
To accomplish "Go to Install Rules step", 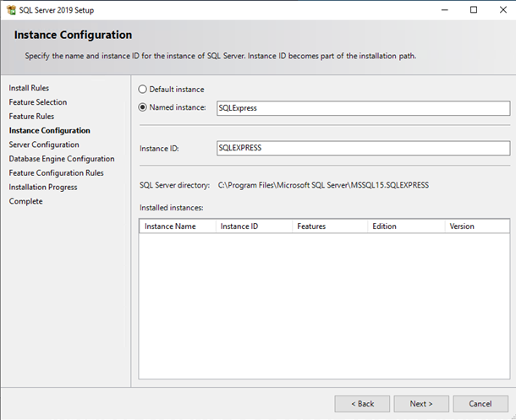I will coord(29,88).
